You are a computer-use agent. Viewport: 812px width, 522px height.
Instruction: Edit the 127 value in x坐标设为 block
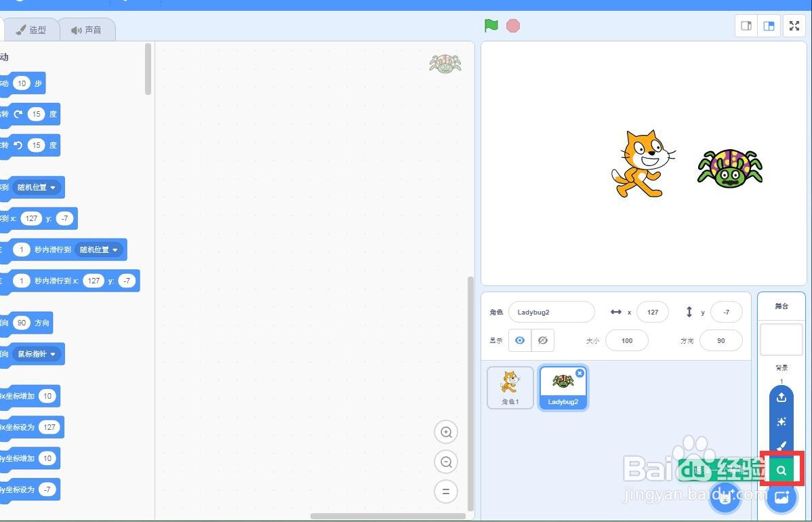tap(49, 427)
